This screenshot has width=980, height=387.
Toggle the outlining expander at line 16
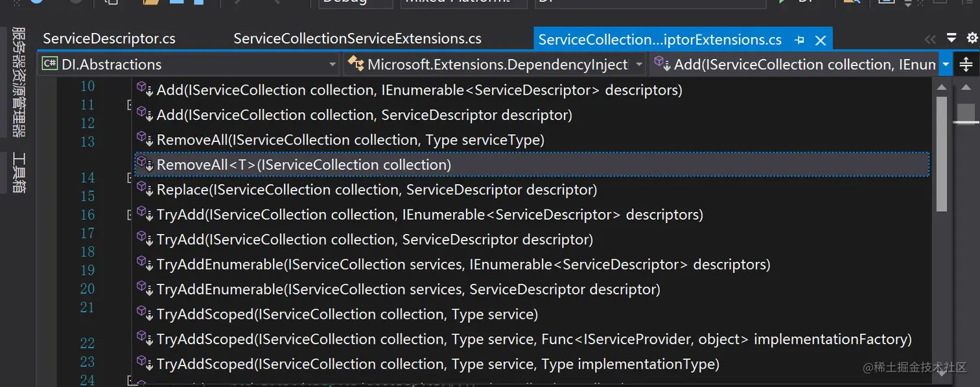(130, 215)
